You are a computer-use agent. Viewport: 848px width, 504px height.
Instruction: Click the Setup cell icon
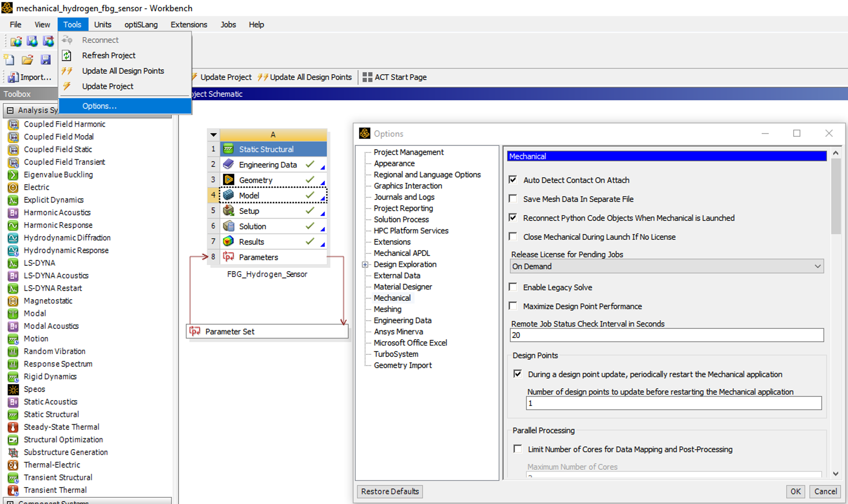(228, 210)
